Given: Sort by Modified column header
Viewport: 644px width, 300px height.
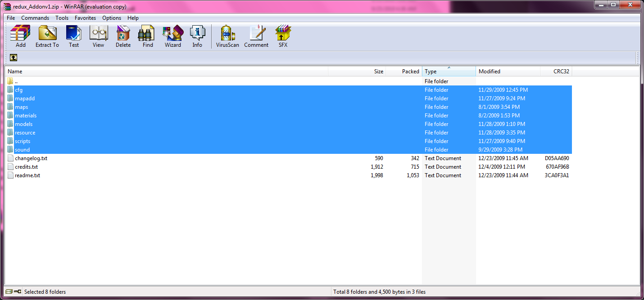Looking at the screenshot, I should 508,72.
